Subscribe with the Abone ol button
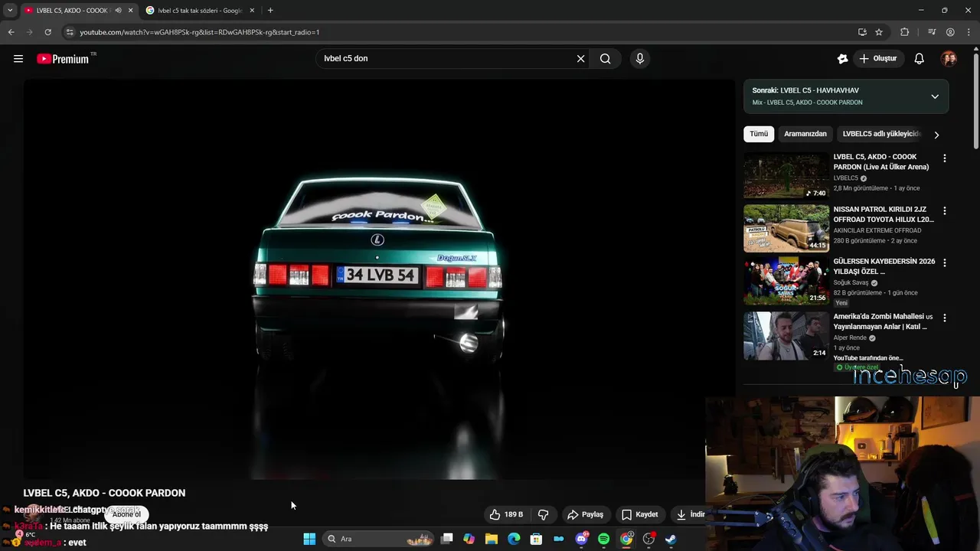980x551 pixels. pyautogui.click(x=126, y=514)
